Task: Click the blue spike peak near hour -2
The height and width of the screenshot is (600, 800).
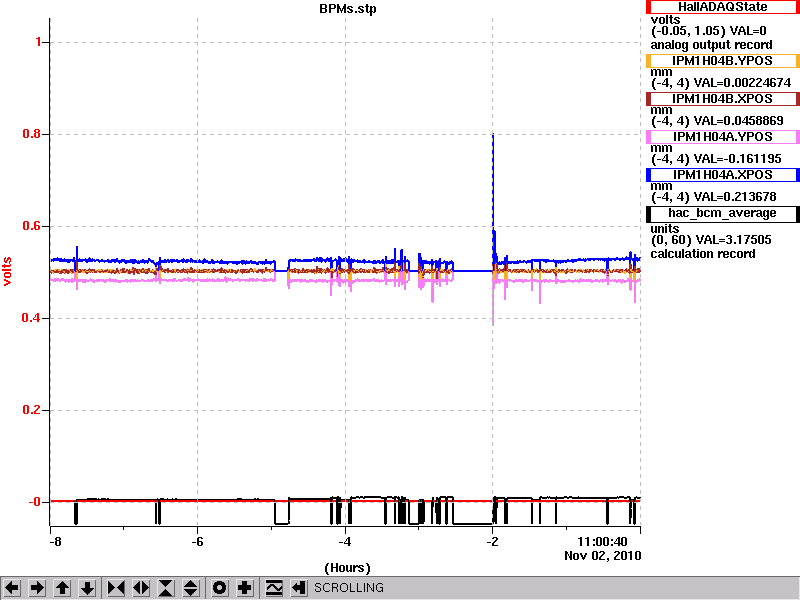Action: coord(493,135)
